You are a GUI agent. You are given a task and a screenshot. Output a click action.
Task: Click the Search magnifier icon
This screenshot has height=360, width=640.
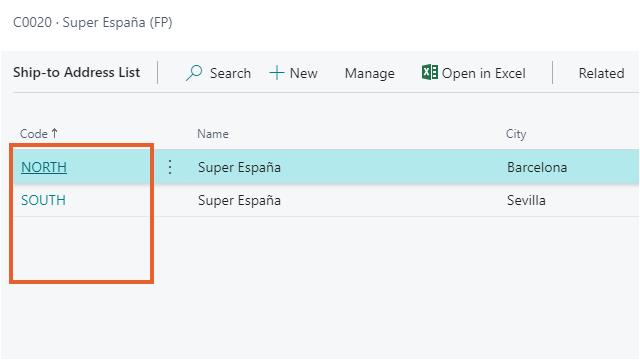194,73
